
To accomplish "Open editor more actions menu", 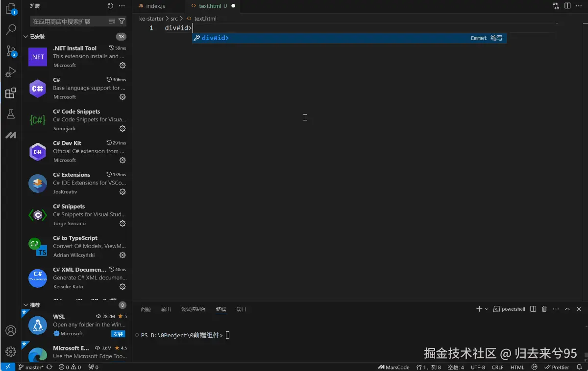I will pyautogui.click(x=579, y=6).
